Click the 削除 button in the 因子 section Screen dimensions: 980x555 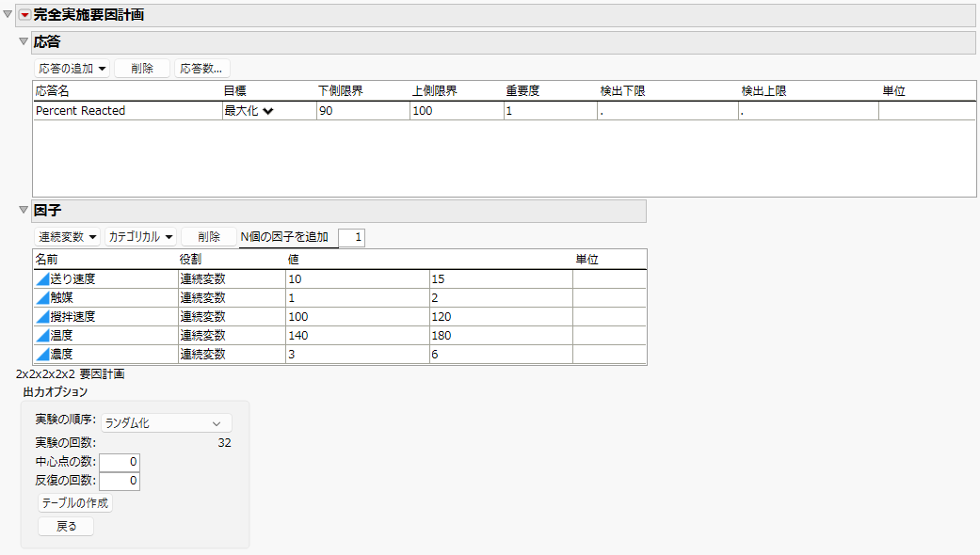209,237
